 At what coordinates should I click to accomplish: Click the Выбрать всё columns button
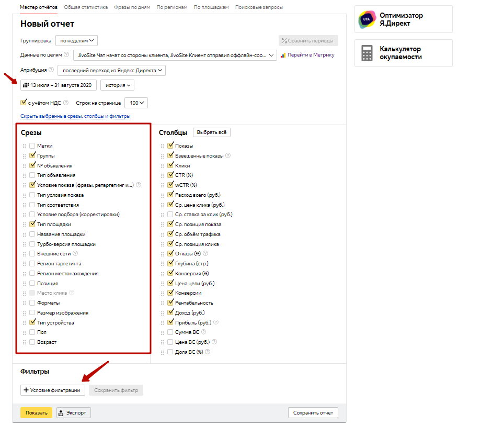pos(212,132)
